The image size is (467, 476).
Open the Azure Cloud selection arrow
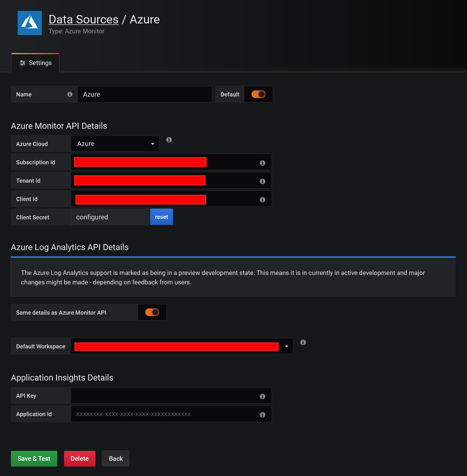152,144
